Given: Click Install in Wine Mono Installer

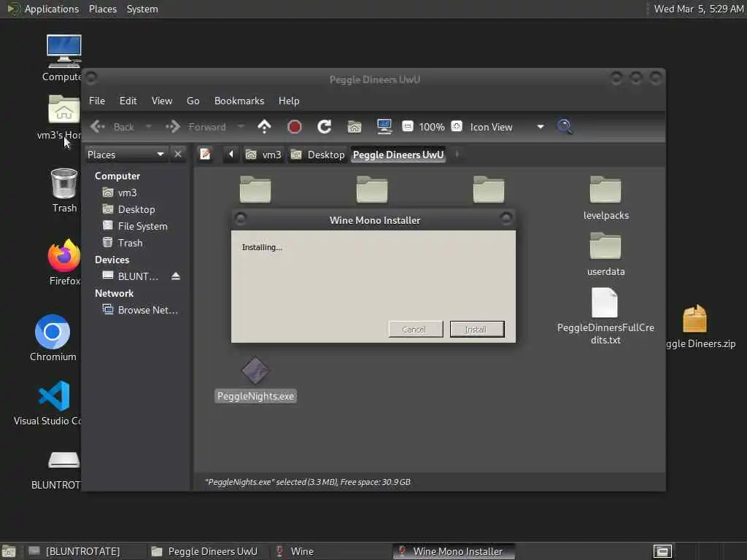Looking at the screenshot, I should (x=477, y=329).
